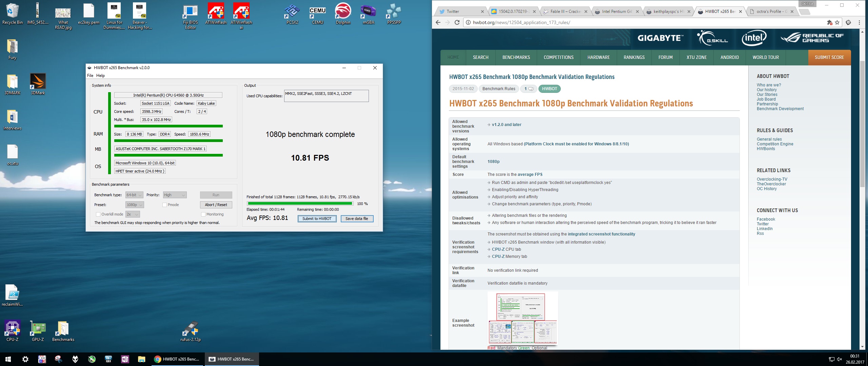Viewport: 868px width, 366px height.
Task: Open the Chrome three-dot menu
Action: (859, 22)
